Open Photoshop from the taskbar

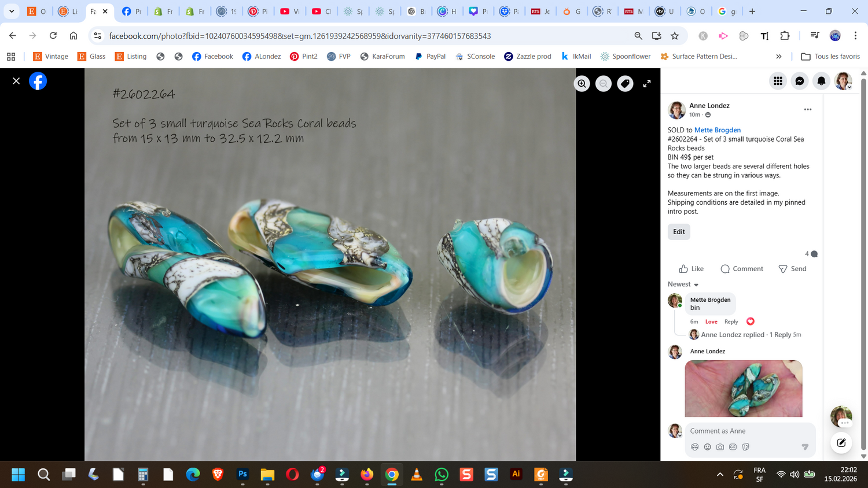(242, 475)
